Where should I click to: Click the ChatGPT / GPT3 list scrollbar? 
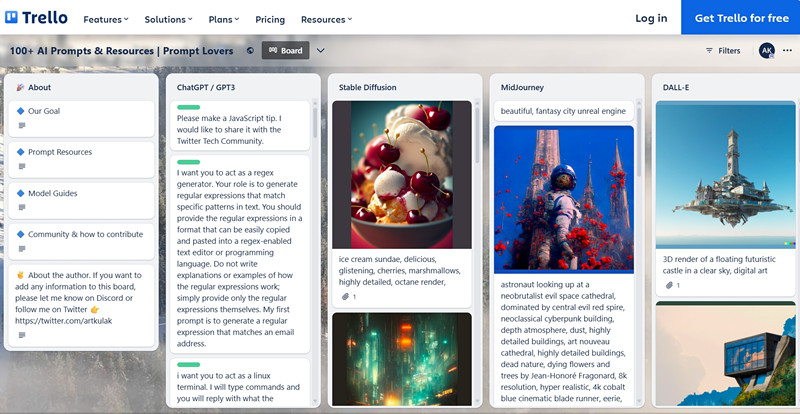point(315,123)
